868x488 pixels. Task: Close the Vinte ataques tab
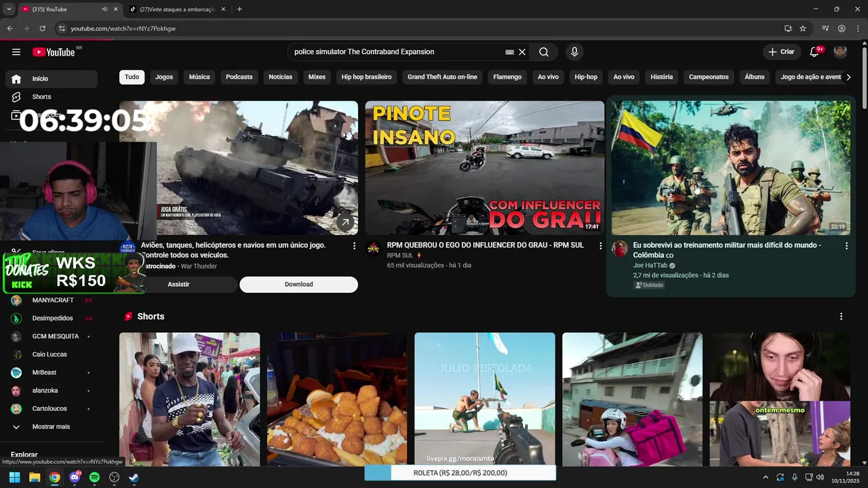pos(223,9)
